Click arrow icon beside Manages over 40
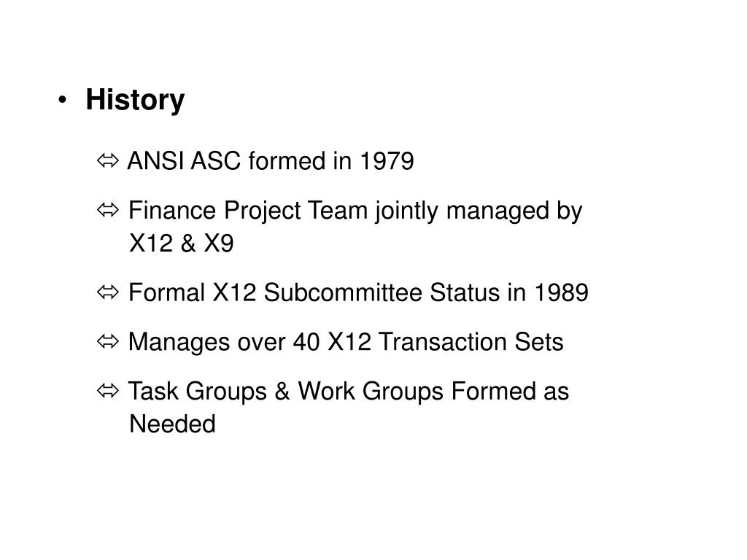 (x=108, y=341)
